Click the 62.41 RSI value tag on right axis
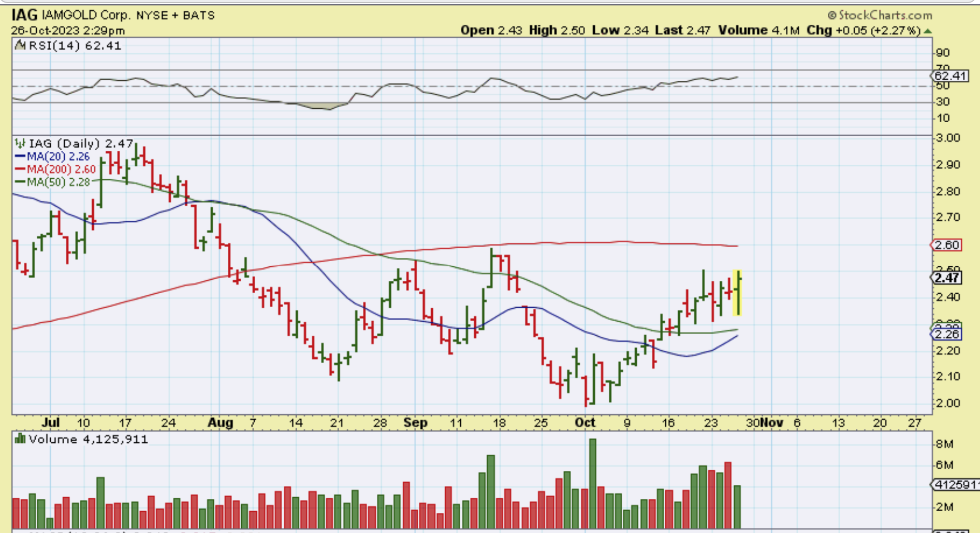This screenshot has height=533, width=980. (x=950, y=76)
